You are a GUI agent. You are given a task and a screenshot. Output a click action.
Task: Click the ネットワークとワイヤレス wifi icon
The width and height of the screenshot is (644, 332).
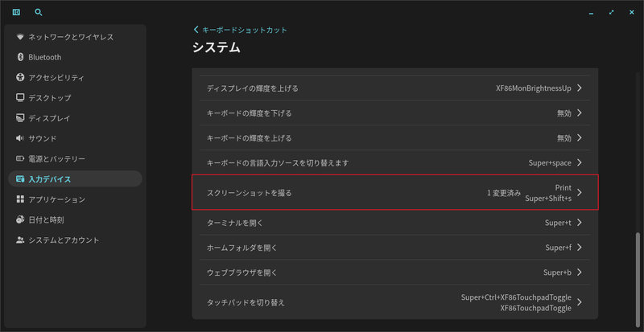[20, 37]
